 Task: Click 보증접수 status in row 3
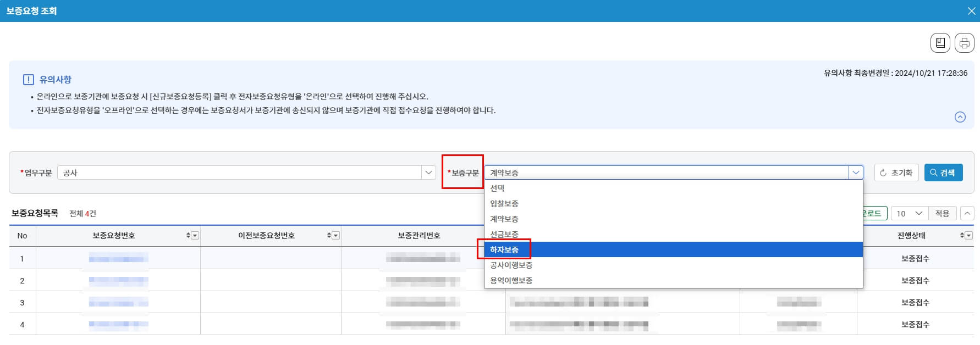point(915,302)
